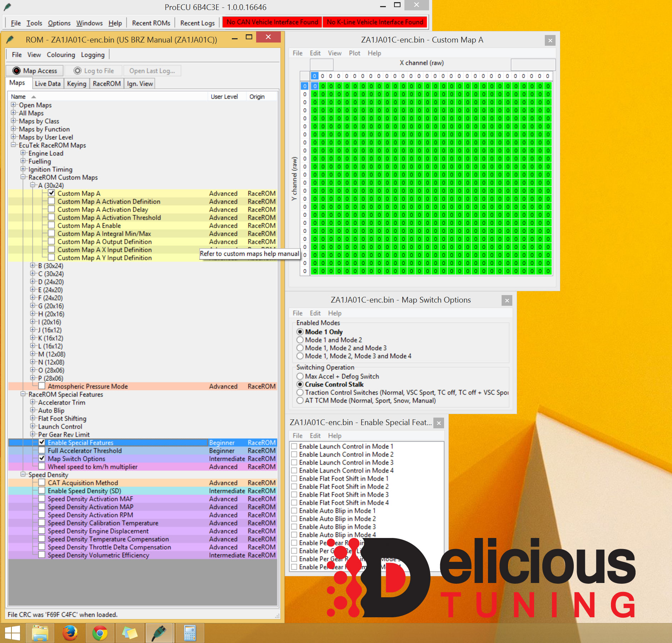Expand the Launch Control tree node
Viewport: 672px width, 643px height.
click(x=33, y=426)
